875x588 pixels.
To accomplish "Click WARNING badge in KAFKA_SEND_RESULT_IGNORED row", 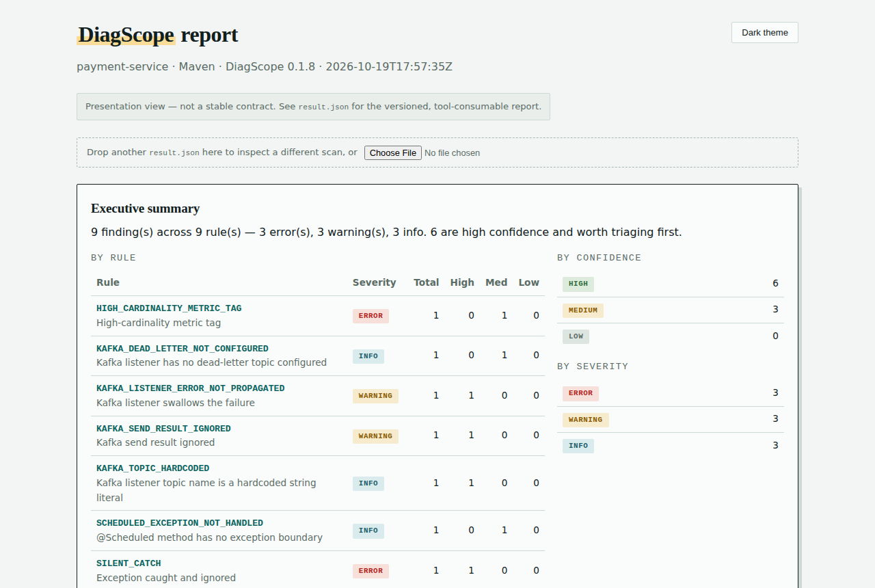I will click(375, 436).
